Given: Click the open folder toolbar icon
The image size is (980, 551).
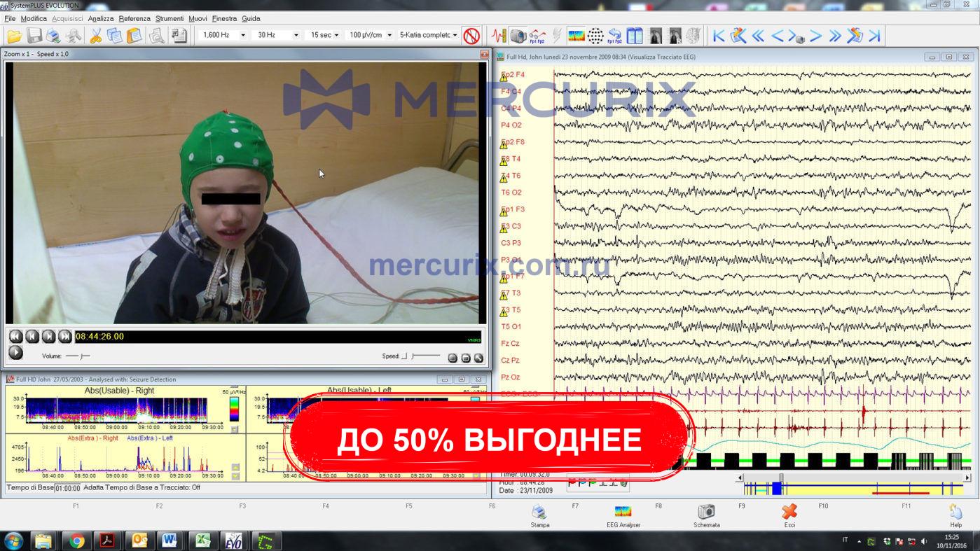Looking at the screenshot, I should point(14,36).
